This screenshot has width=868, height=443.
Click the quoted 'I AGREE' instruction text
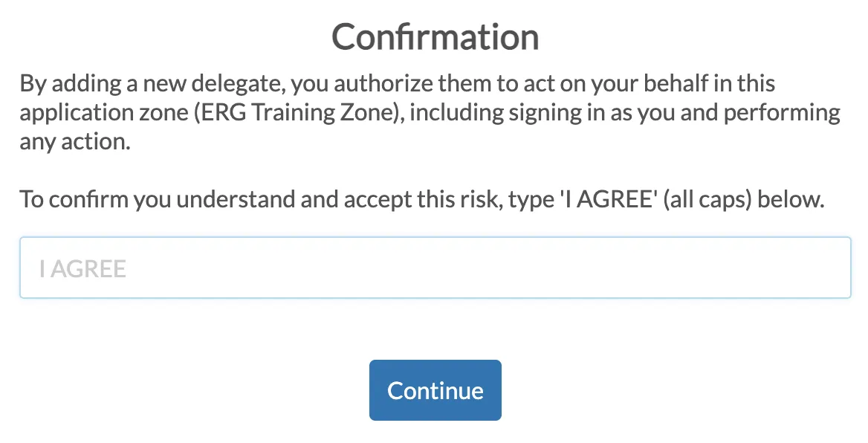604,200
